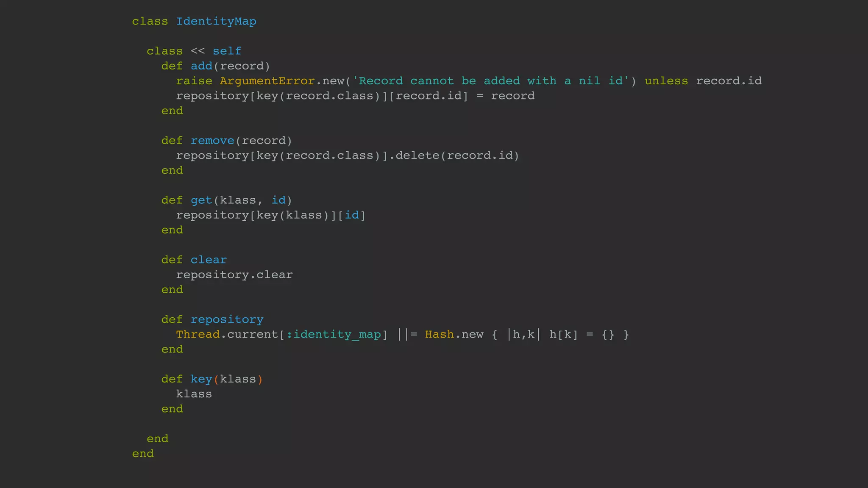Click the 'clear' method name after def
This screenshot has width=868, height=488.
point(209,260)
